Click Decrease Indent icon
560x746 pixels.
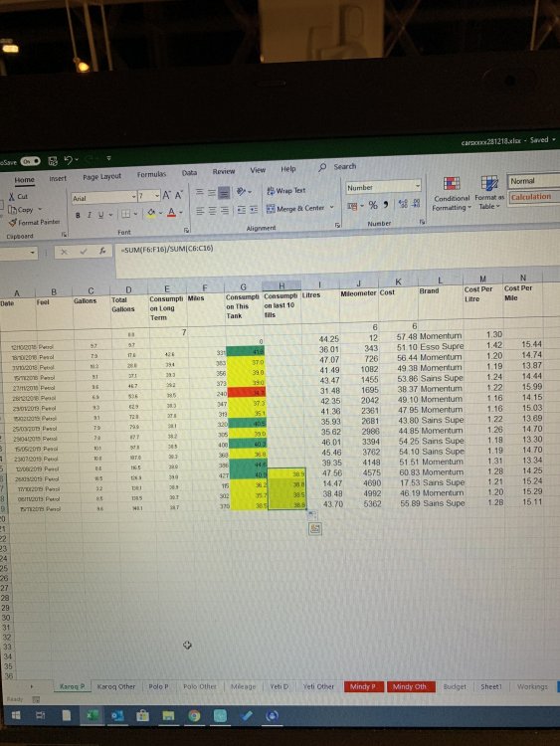[242, 210]
